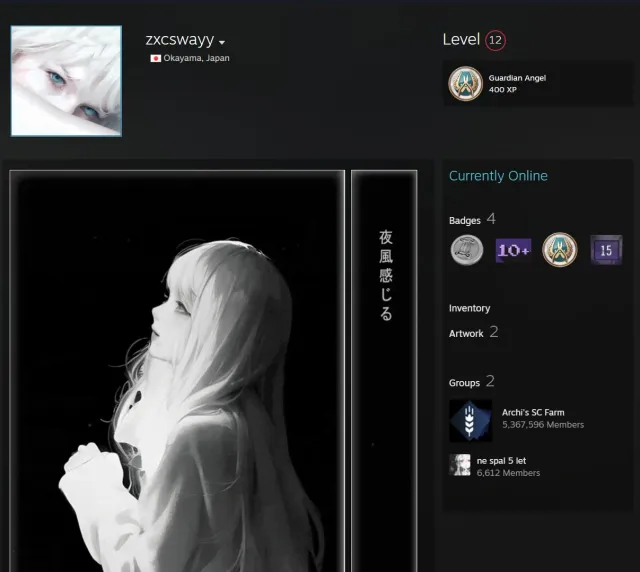The image size is (640, 572).
Task: Click the 5,367,596 Members text
Action: tap(543, 425)
